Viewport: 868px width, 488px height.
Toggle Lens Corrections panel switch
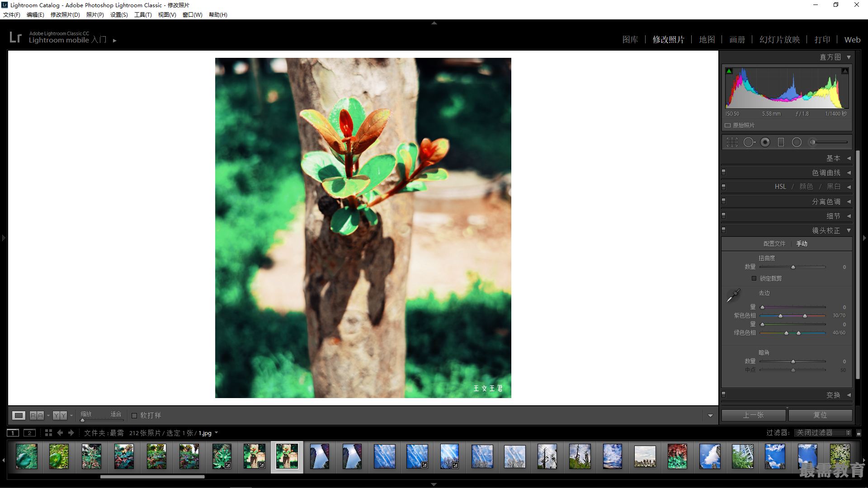723,230
